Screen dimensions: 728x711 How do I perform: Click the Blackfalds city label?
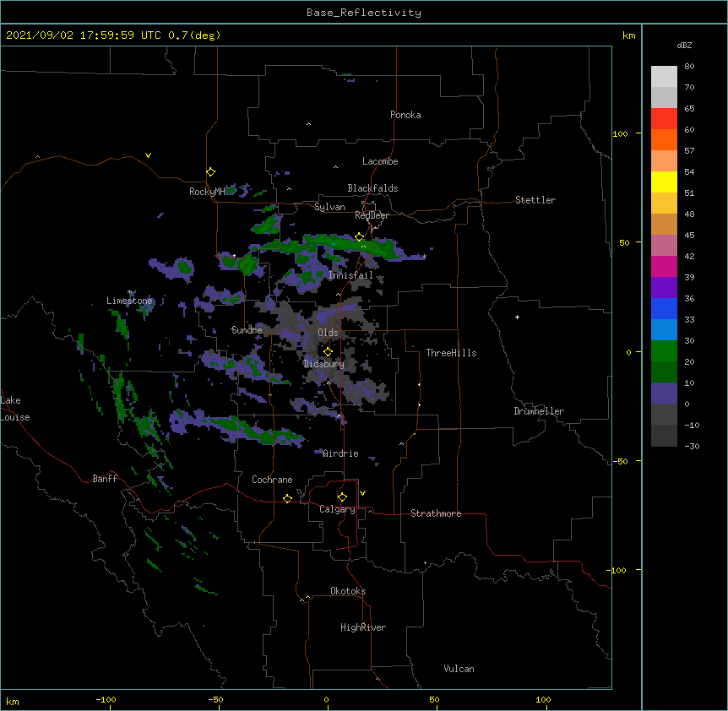(372, 188)
